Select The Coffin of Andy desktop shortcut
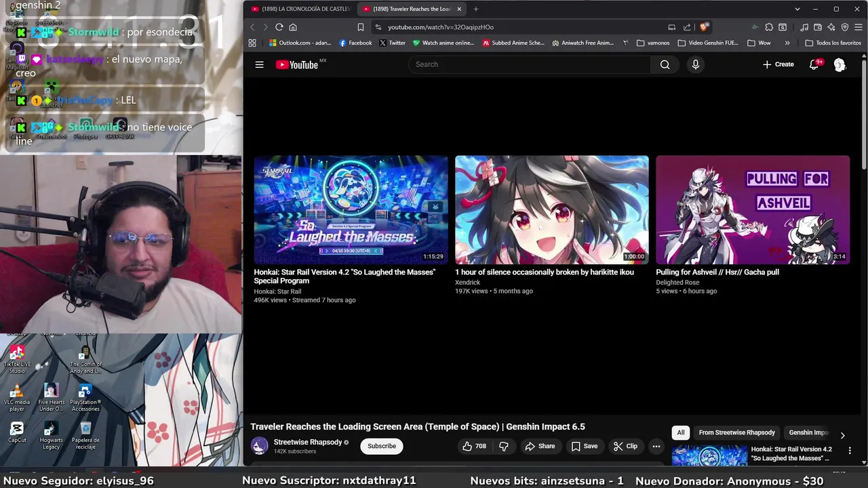The width and height of the screenshot is (868, 488). pos(85,359)
